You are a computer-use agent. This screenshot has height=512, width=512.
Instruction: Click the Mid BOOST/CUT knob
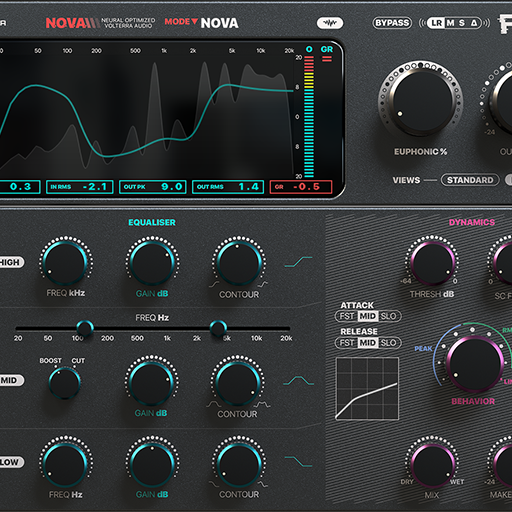[64, 383]
